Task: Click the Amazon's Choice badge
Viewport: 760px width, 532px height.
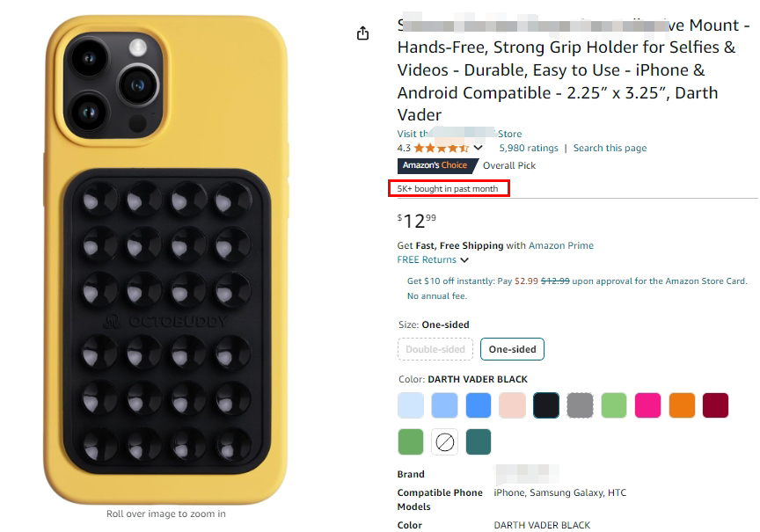Action: point(435,165)
